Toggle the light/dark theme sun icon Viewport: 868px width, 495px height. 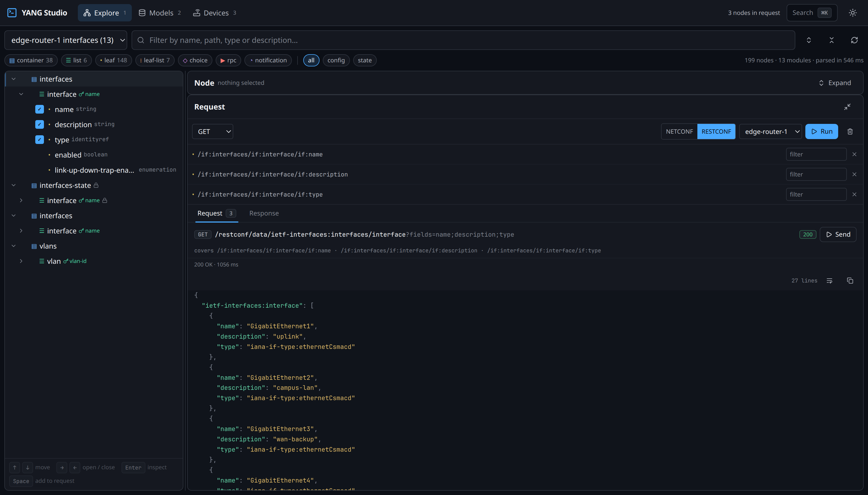[852, 12]
